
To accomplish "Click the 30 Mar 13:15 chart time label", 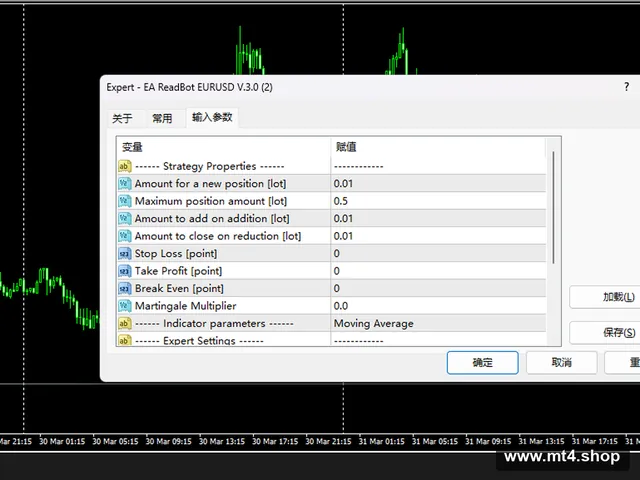I will coord(222,441).
